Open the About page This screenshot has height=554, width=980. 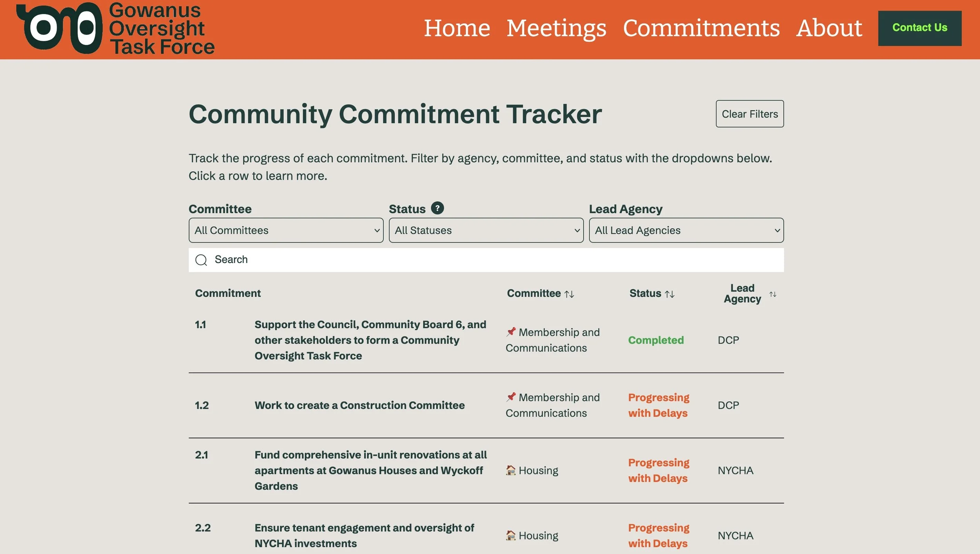(x=829, y=28)
